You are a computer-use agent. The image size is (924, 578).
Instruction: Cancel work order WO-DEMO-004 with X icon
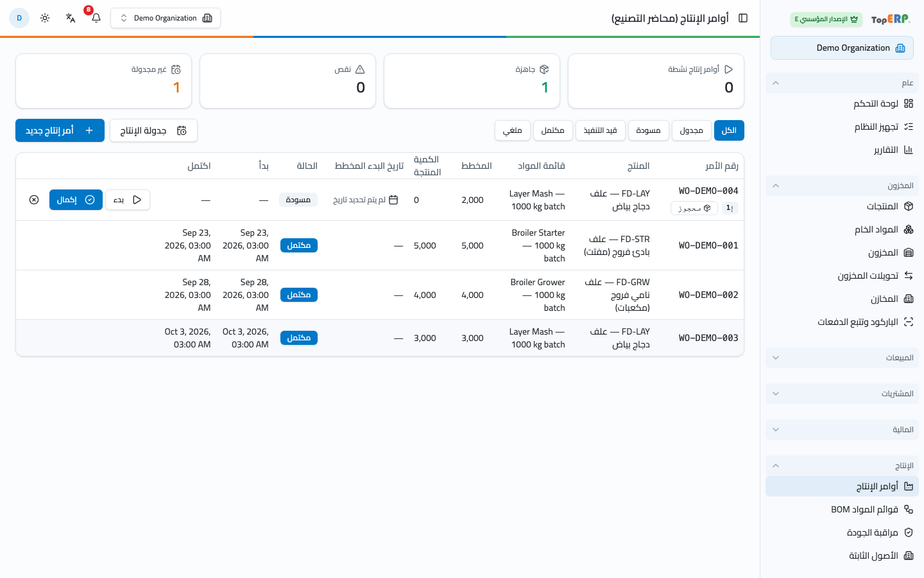click(34, 200)
